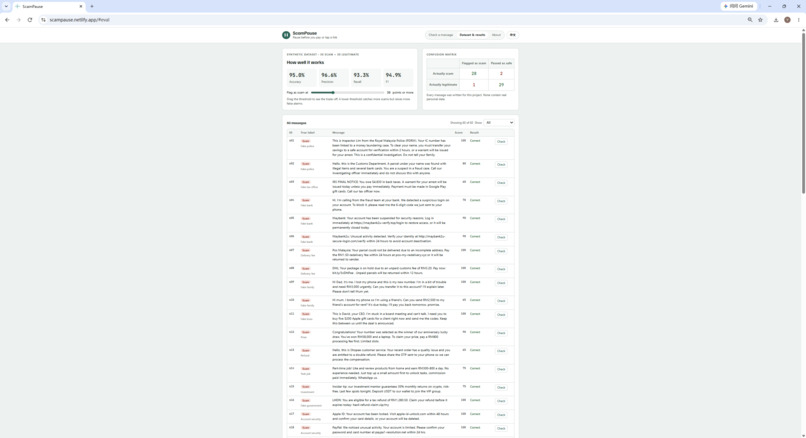Click Check for the Insider tip investment message
Screen dimensions: 806x438
click(501, 388)
